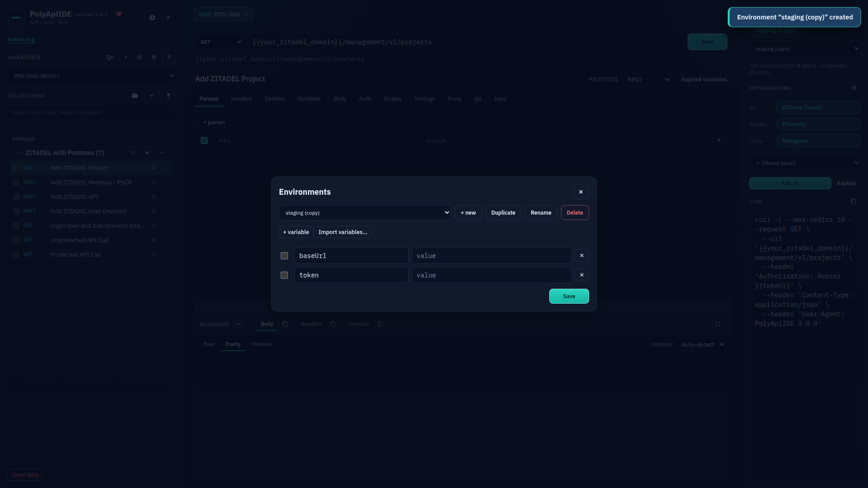Viewport: 868px width, 488px height.
Task: Add a new workspace with plus icon
Action: tap(126, 57)
